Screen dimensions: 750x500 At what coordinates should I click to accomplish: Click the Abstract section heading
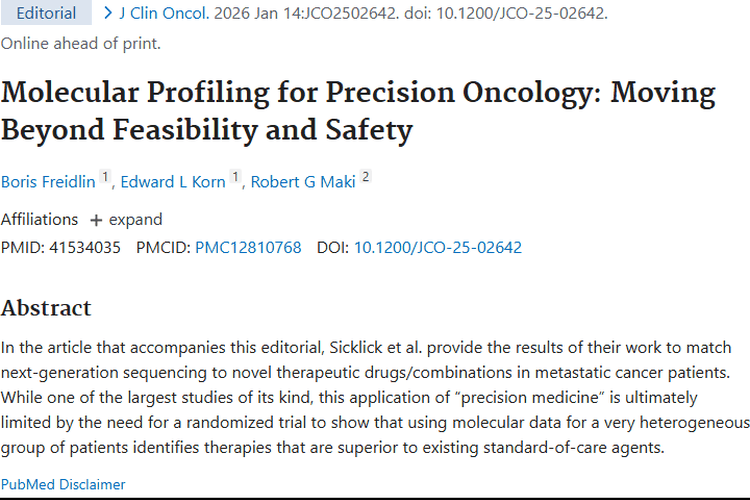46,308
